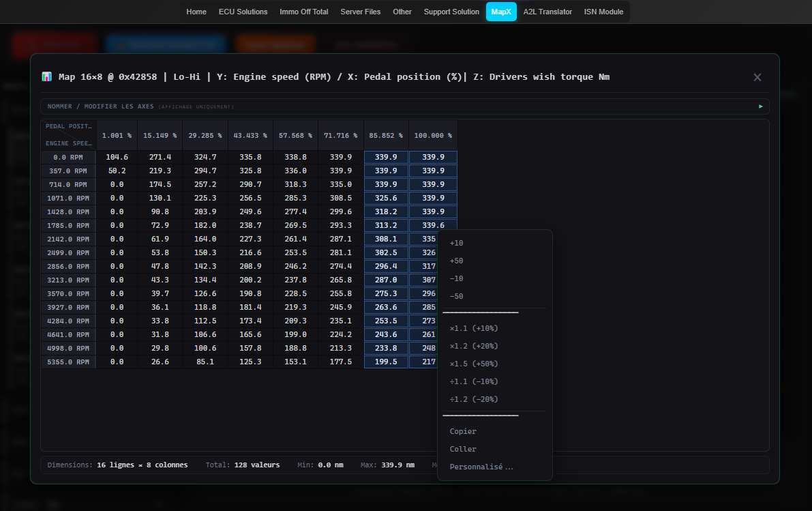Click the 128 valeurs total in status bar
This screenshot has width=812, height=511.
point(257,465)
